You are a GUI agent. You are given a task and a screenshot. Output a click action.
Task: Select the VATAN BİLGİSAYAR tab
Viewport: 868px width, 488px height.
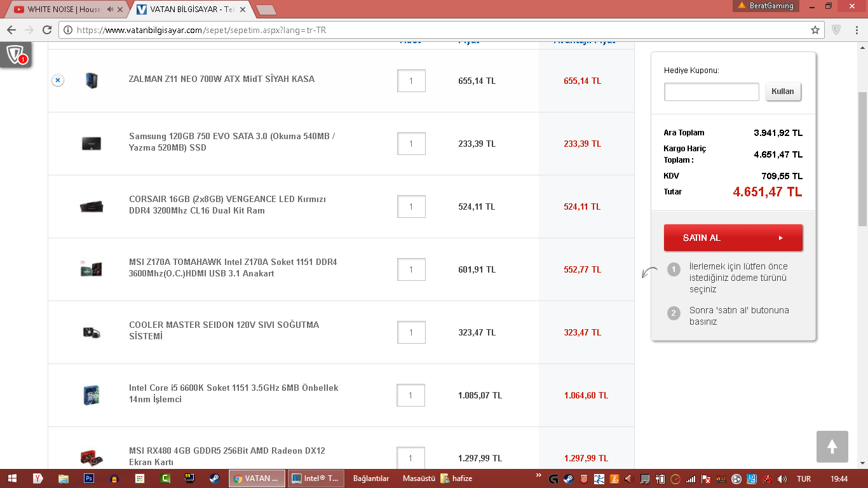[x=191, y=10]
